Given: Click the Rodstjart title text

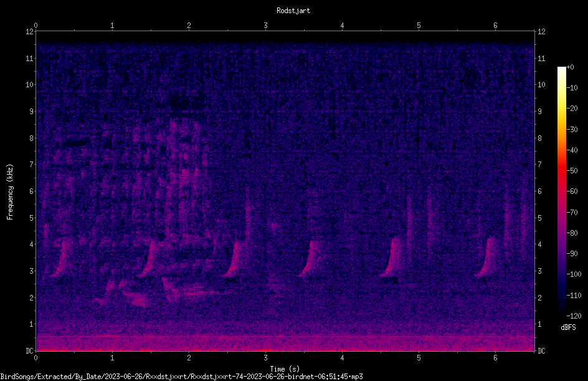Looking at the screenshot, I should (293, 11).
